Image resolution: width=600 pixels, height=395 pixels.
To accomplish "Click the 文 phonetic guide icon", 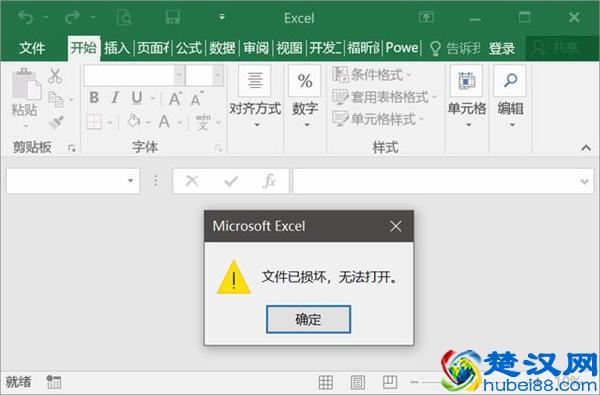I will (x=203, y=122).
